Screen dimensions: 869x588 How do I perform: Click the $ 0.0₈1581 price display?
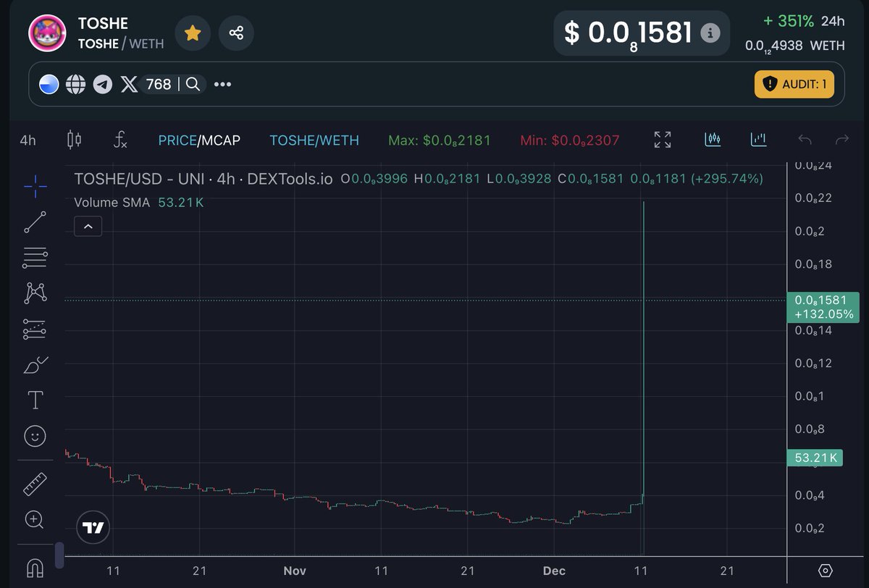coord(628,33)
